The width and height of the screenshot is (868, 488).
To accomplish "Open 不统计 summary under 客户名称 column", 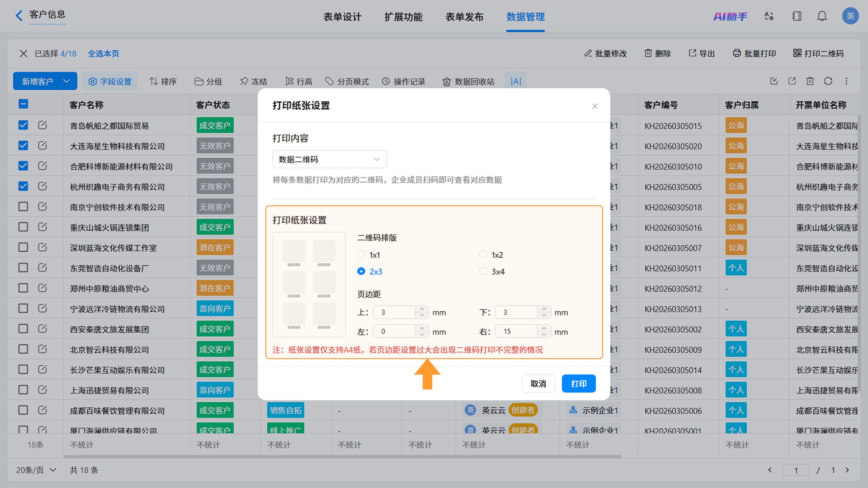I will 82,445.
